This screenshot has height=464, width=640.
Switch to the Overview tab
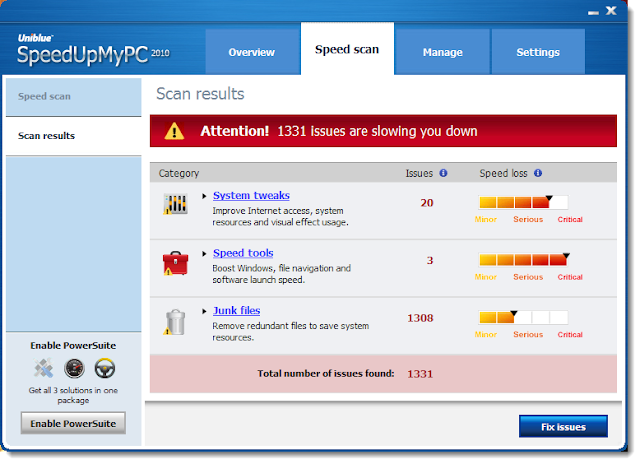(252, 52)
